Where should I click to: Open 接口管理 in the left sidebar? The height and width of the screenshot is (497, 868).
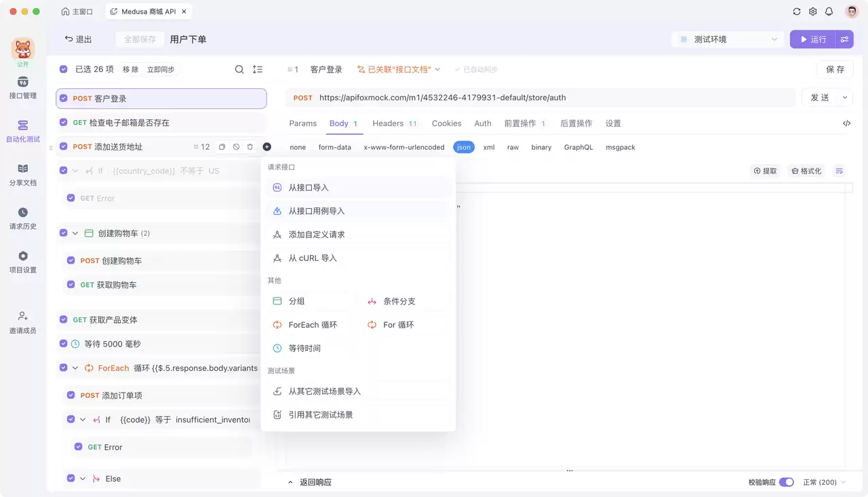[23, 87]
